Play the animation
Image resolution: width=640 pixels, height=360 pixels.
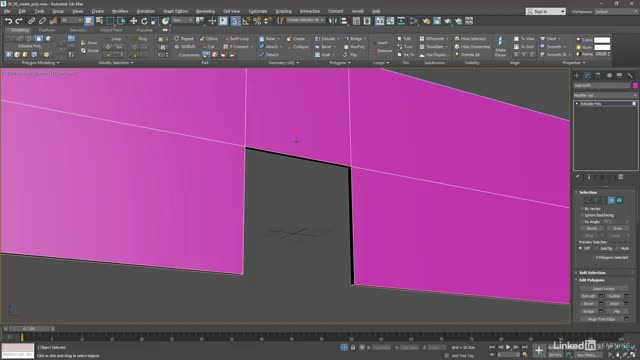pyautogui.click(x=508, y=347)
